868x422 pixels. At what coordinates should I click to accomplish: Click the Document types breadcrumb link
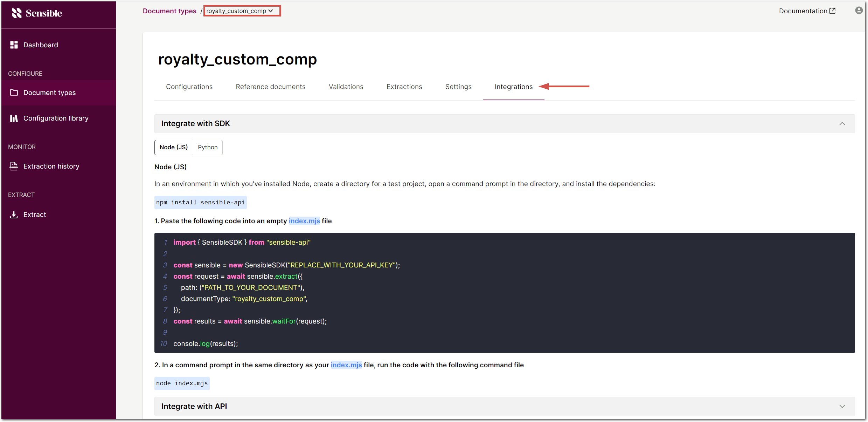pyautogui.click(x=169, y=11)
